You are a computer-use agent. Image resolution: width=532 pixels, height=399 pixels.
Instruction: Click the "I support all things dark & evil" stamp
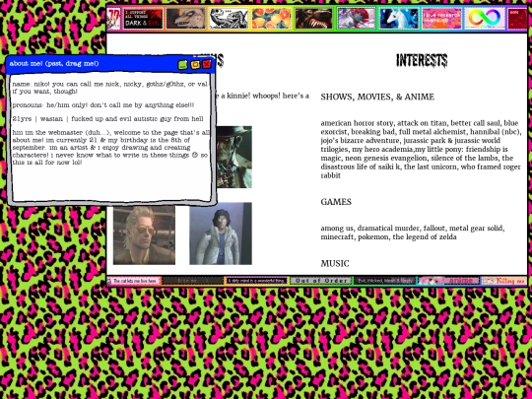tap(143, 19)
